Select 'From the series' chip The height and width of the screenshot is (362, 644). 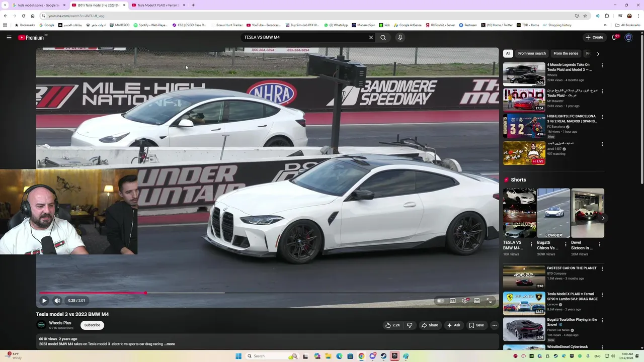566,53
